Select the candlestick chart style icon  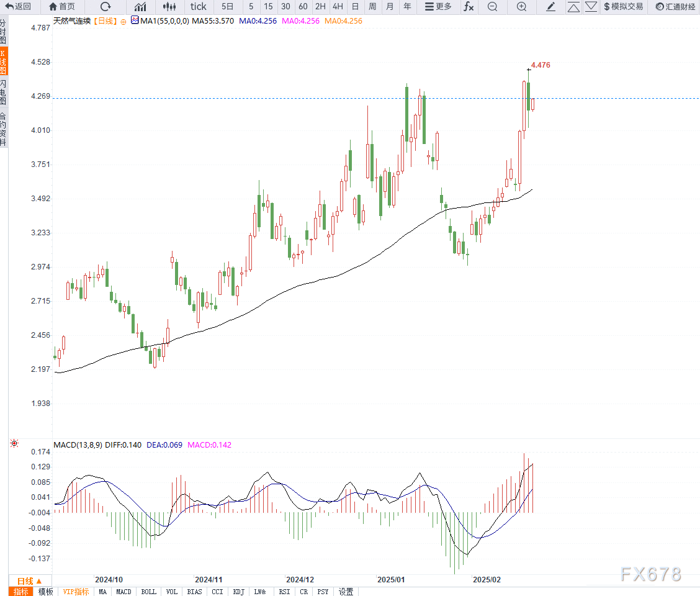pyautogui.click(x=169, y=7)
